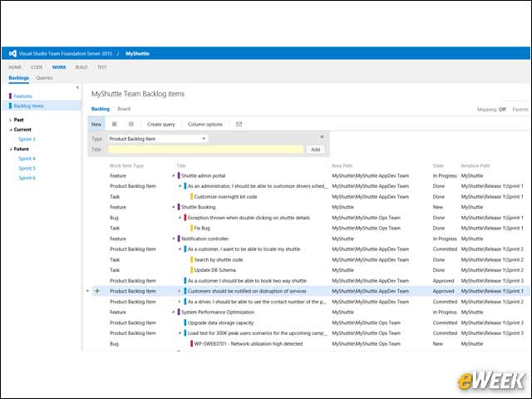532x399 pixels.
Task: Collapse the Notification controller feature
Action: click(174, 239)
